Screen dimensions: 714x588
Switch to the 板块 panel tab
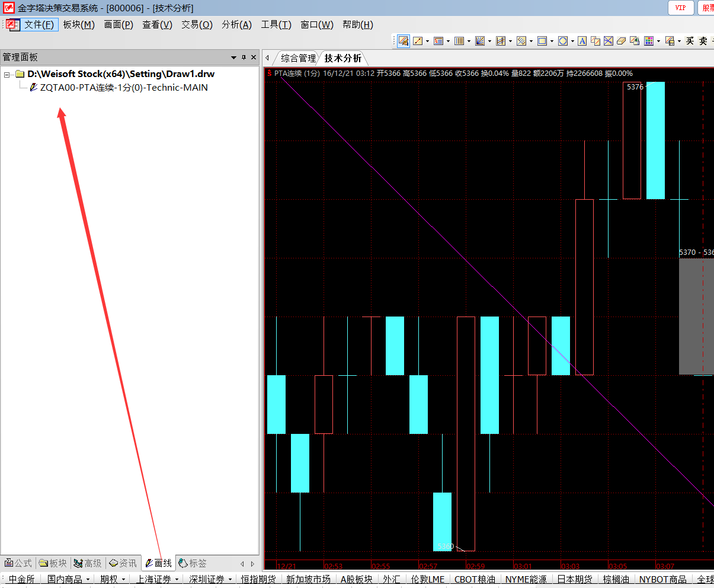click(x=53, y=563)
